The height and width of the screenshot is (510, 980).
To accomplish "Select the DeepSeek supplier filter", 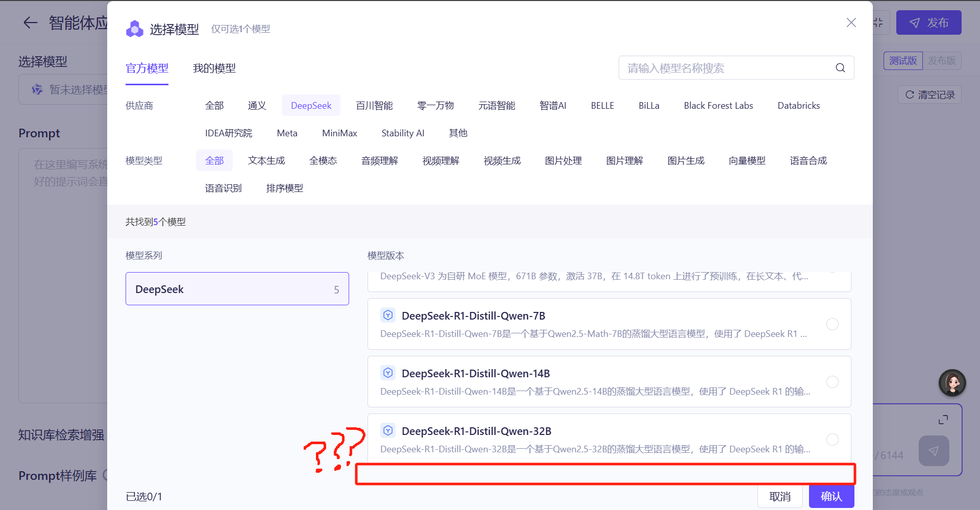I will coord(311,106).
